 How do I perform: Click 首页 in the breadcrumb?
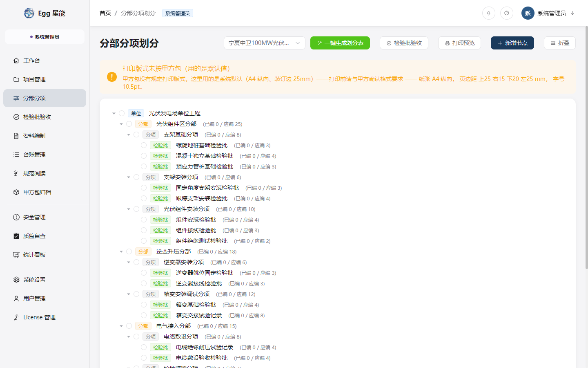(105, 13)
